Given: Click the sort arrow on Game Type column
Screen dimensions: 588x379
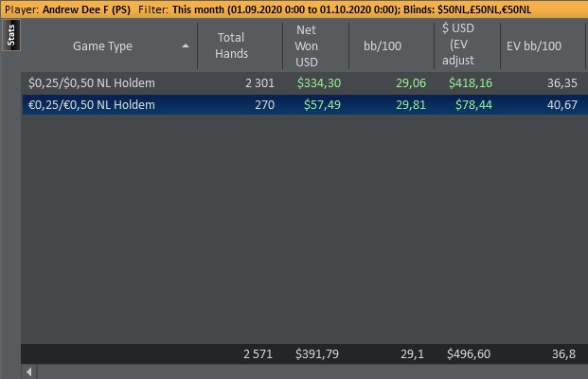Looking at the screenshot, I should pyautogui.click(x=185, y=45).
